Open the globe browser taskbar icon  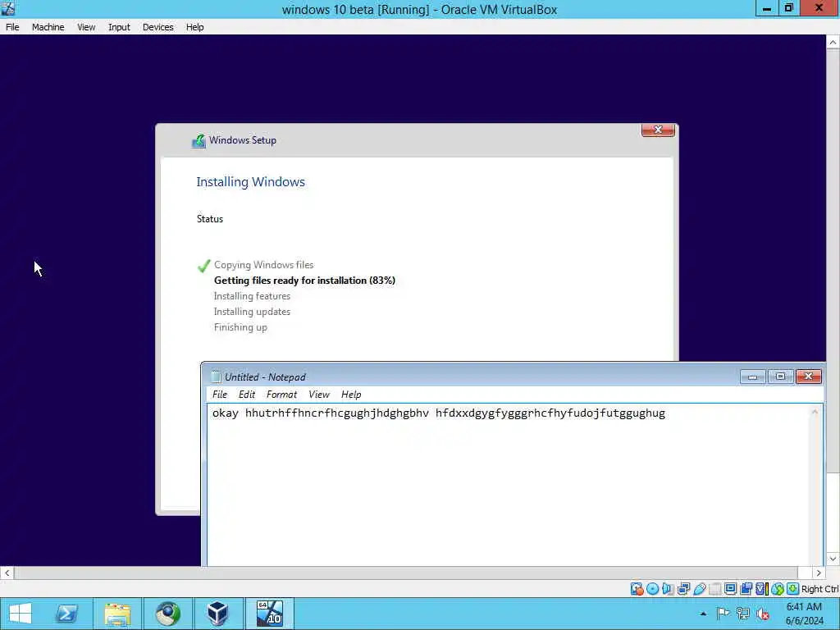click(x=167, y=614)
